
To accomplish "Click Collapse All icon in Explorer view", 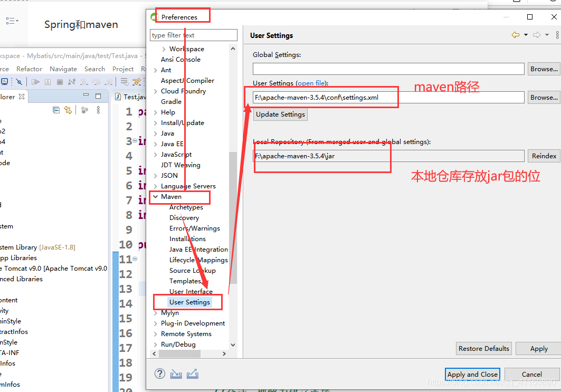I will tap(56, 110).
